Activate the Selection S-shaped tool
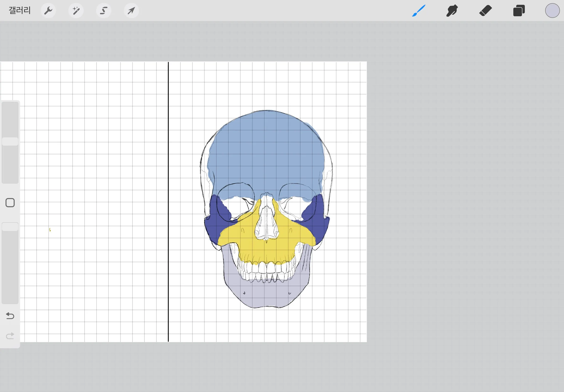 point(104,11)
